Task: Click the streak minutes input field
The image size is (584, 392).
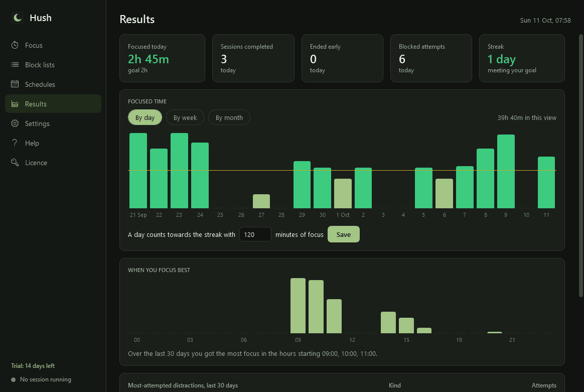Action: coord(255,234)
